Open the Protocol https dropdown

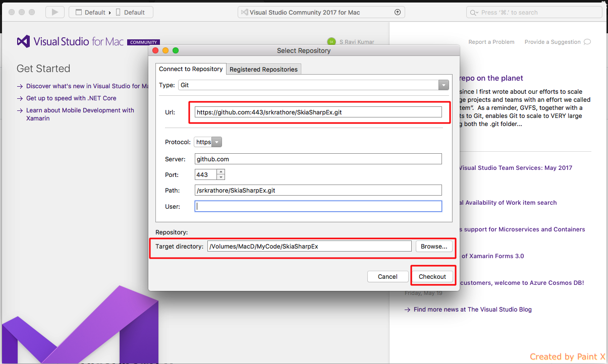[x=208, y=142]
